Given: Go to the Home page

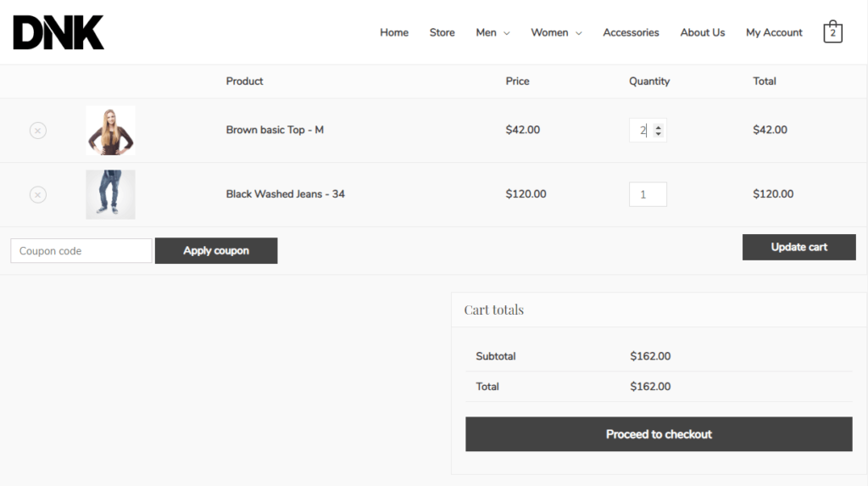Looking at the screenshot, I should (394, 32).
